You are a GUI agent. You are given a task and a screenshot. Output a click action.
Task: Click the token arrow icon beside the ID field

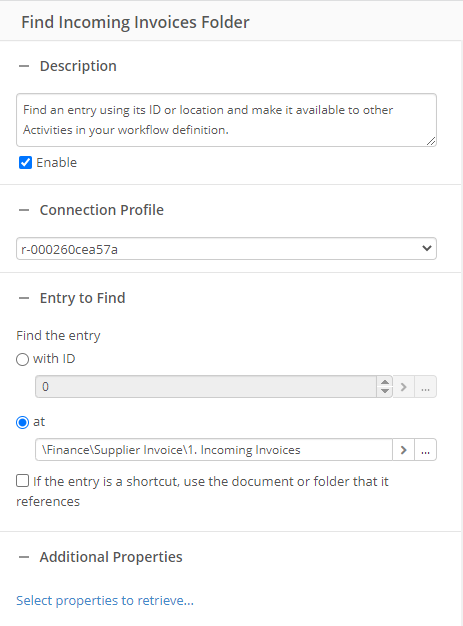click(x=404, y=387)
